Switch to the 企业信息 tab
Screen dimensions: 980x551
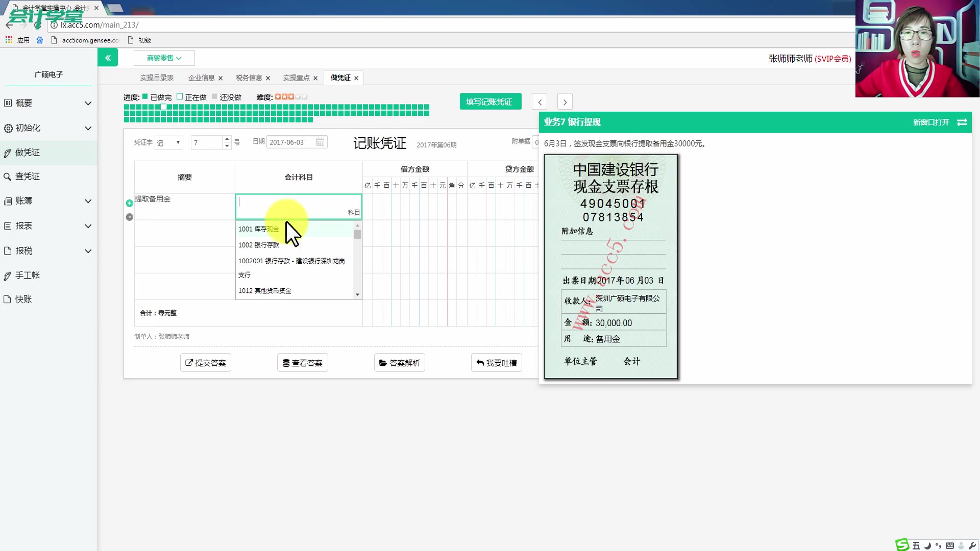pyautogui.click(x=202, y=78)
